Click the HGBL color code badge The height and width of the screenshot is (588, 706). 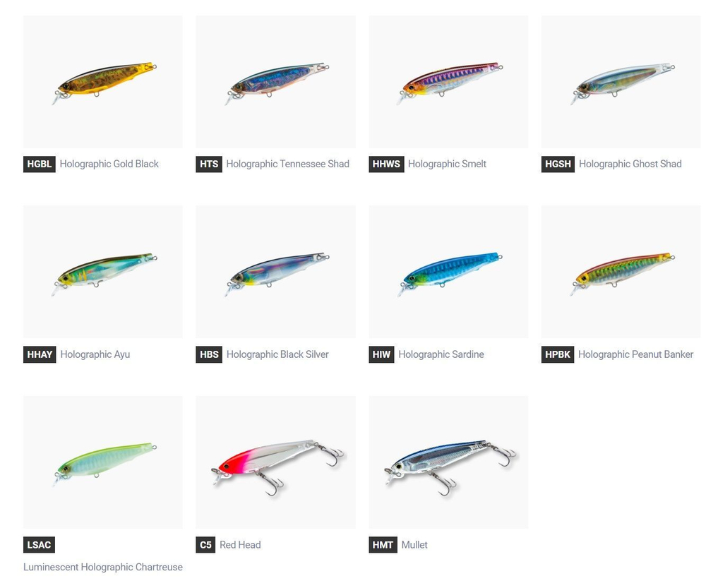click(x=39, y=164)
